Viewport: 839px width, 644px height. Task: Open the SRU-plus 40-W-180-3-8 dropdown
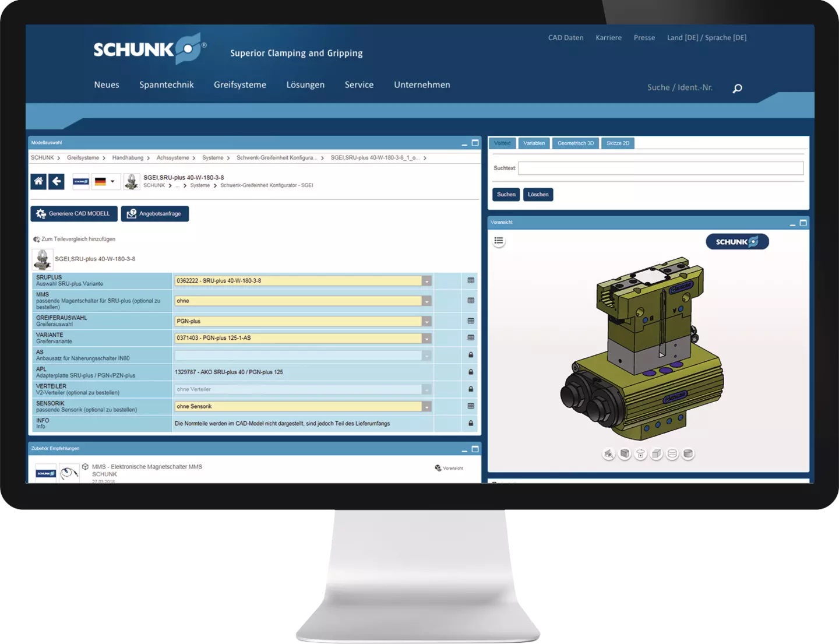coord(427,280)
